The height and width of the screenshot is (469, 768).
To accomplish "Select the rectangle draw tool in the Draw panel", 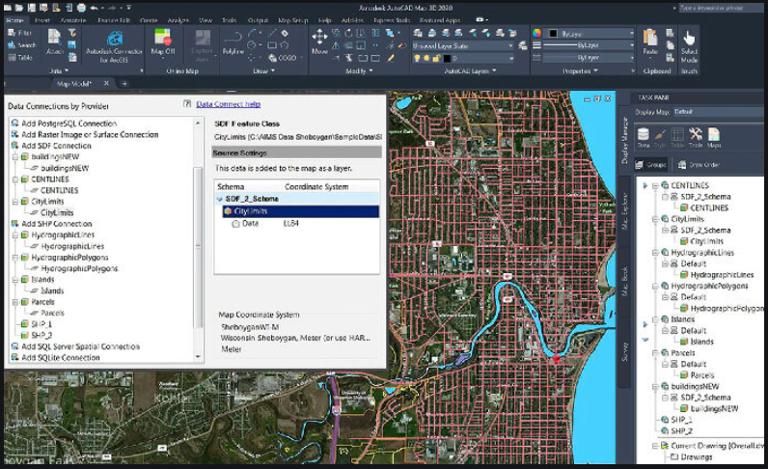I will [272, 46].
